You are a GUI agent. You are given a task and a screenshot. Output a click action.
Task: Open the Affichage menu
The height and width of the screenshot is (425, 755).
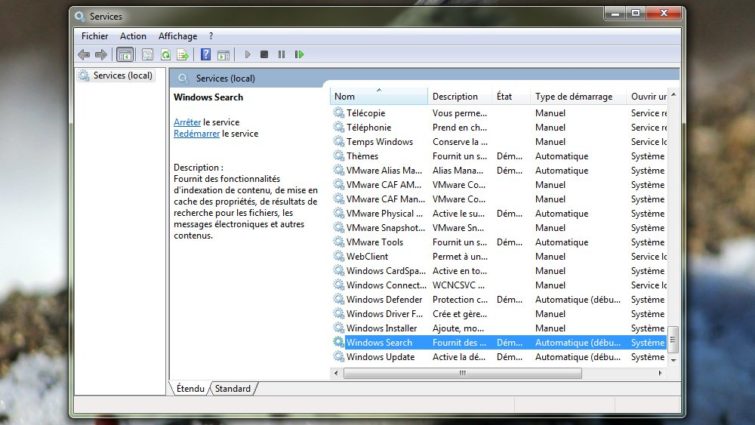178,36
